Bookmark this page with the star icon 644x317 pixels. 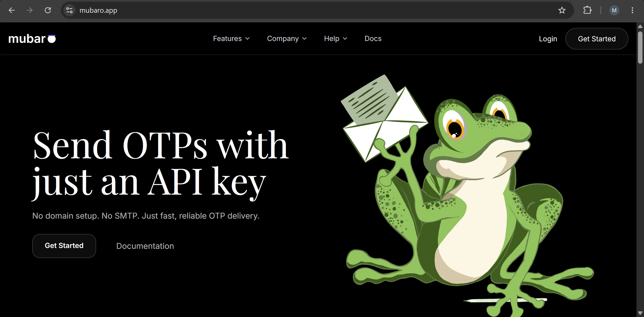[x=562, y=10]
